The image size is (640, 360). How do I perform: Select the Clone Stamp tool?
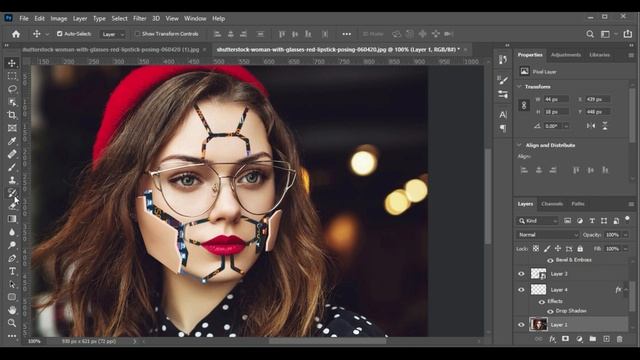[12, 180]
